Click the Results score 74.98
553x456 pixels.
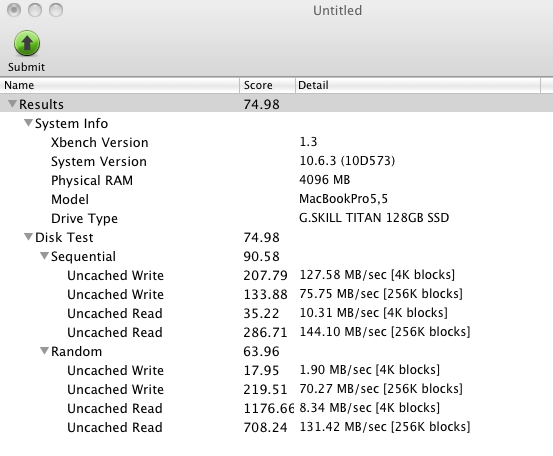point(261,104)
